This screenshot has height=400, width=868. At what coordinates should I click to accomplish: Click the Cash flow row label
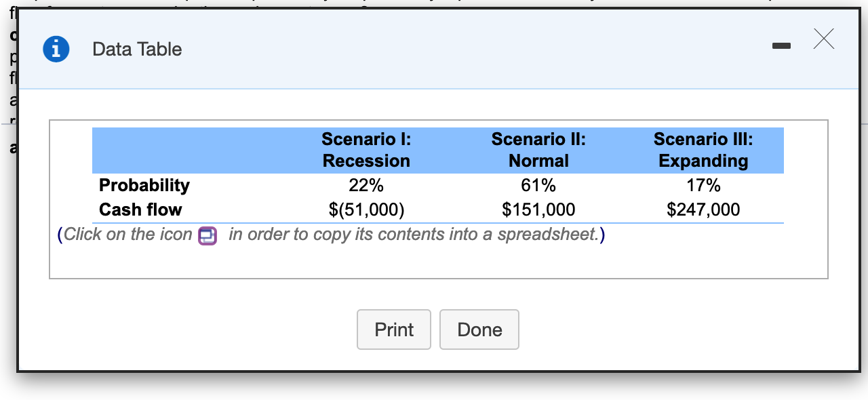coord(140,209)
